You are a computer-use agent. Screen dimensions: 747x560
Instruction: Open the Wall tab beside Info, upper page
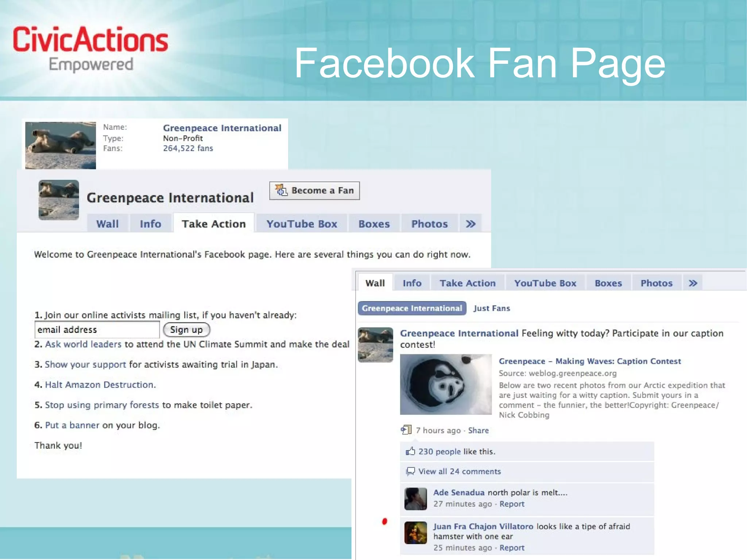coord(108,223)
